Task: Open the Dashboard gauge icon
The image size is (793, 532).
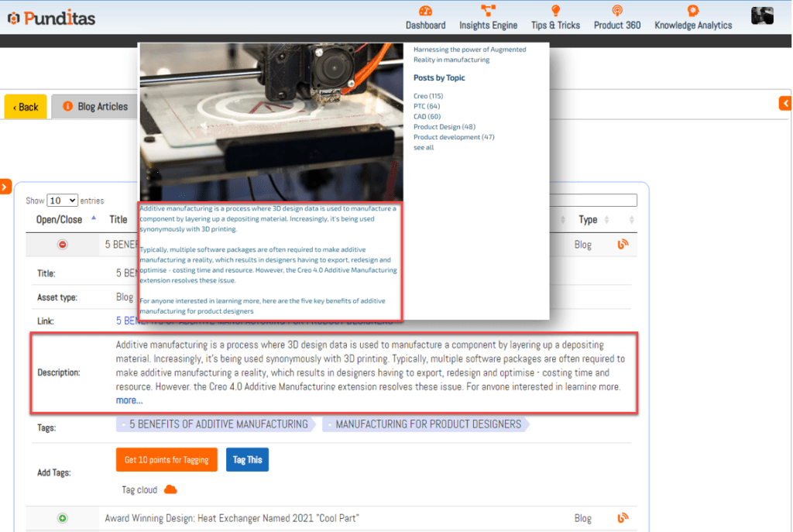Action: click(x=425, y=11)
